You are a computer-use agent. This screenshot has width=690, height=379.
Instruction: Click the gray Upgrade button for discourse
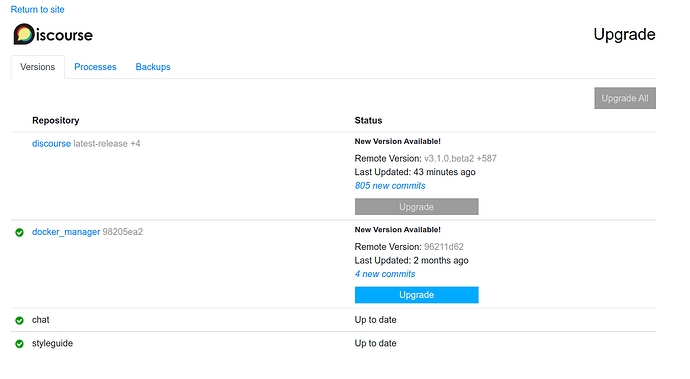coord(416,207)
